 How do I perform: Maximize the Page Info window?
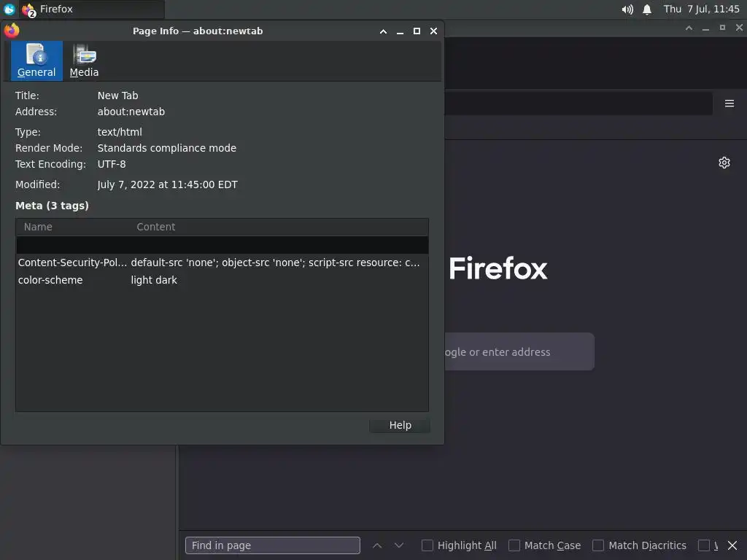pos(417,31)
